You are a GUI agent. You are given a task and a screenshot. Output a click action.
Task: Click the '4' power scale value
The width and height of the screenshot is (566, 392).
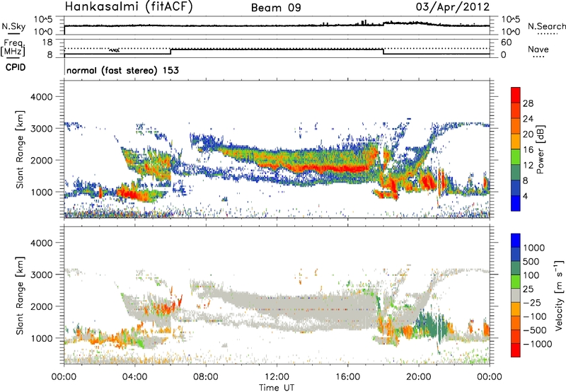[525, 196]
